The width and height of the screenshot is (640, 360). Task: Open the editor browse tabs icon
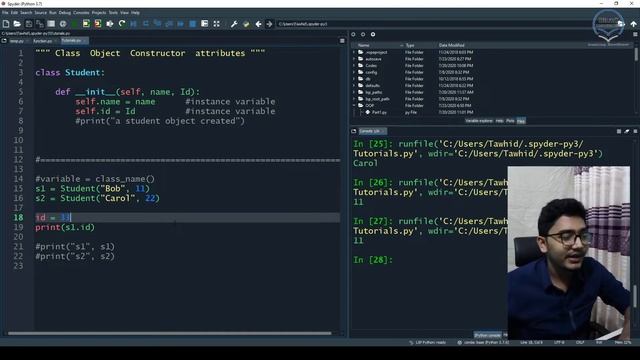pos(4,41)
